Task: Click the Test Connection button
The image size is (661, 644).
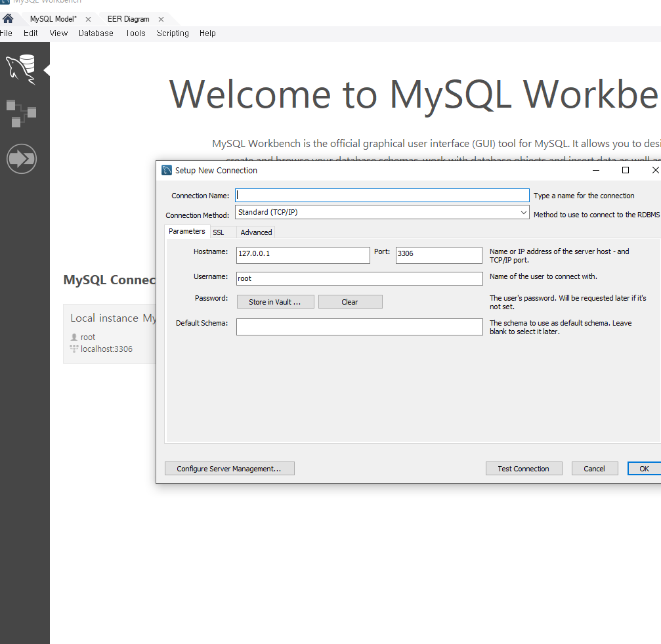Action: pyautogui.click(x=524, y=469)
